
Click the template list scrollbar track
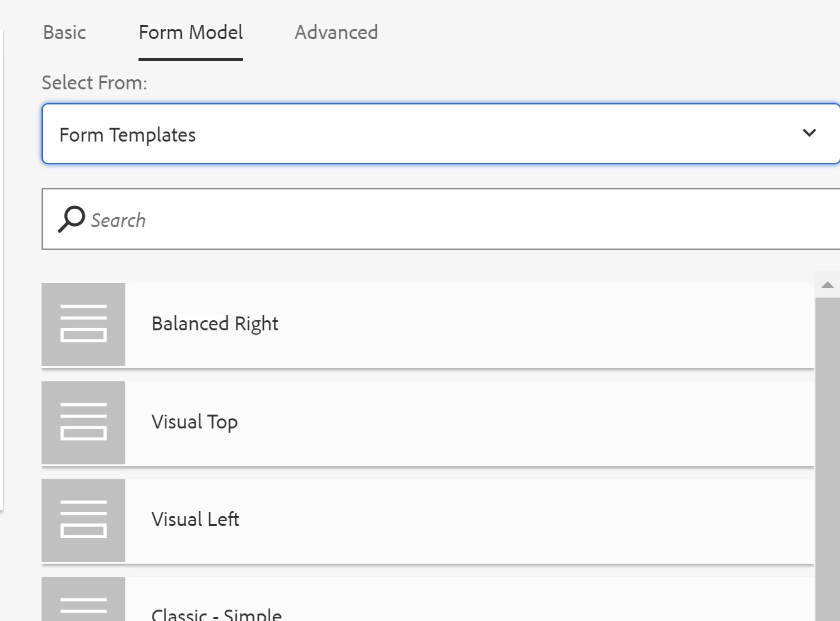coord(827,453)
